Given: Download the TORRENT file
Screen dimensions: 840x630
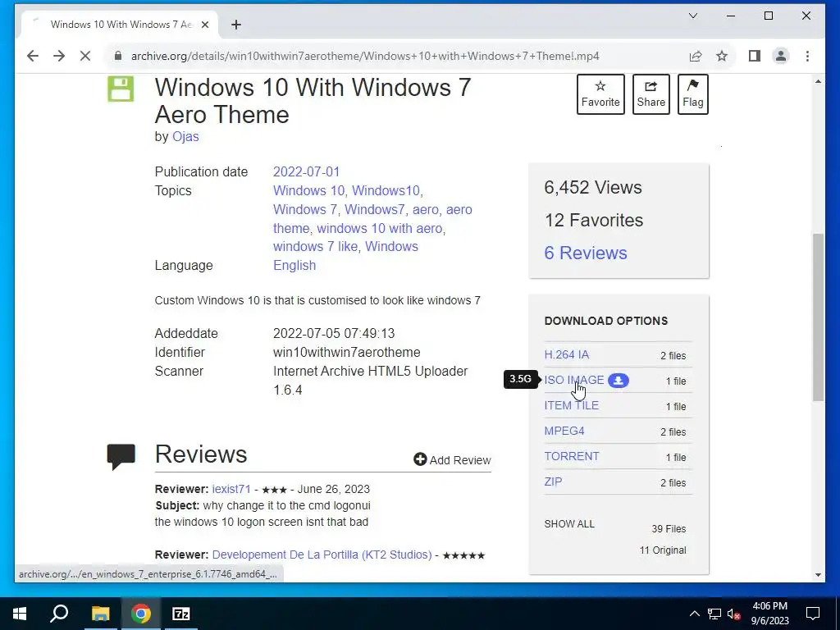Looking at the screenshot, I should pos(572,456).
